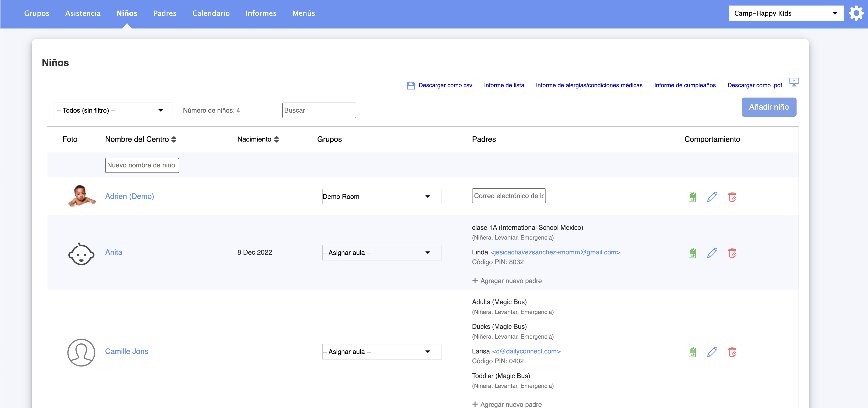This screenshot has height=408, width=868.
Task: Sort by Nombre del Centro arrows
Action: point(174,139)
